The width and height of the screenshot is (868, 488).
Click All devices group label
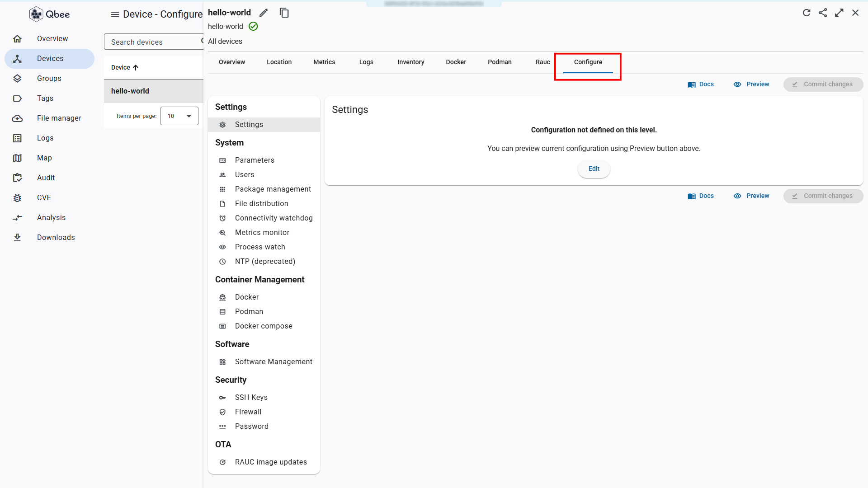pos(225,42)
